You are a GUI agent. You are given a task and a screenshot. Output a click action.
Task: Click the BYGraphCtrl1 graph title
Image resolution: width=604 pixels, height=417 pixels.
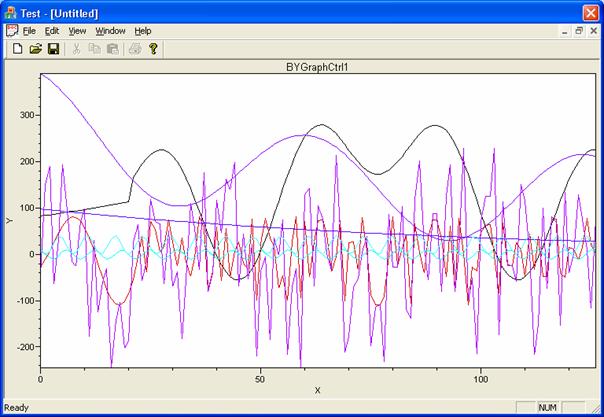(x=316, y=67)
